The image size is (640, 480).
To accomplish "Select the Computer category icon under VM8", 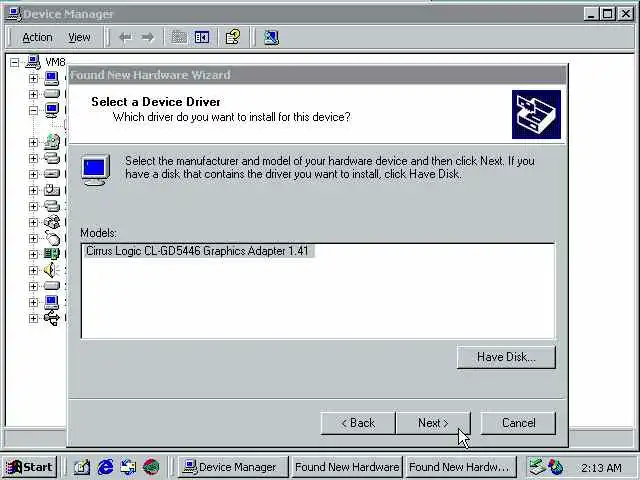I will coord(52,78).
